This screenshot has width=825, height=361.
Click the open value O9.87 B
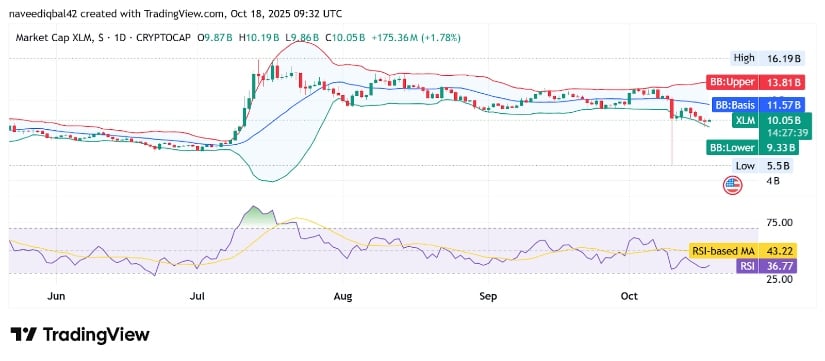215,38
